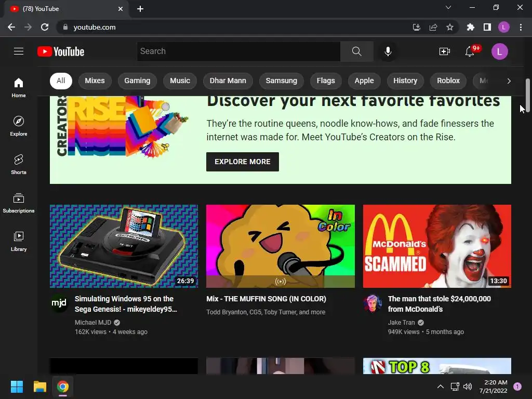Select the Dhar Mann filter chip

[228, 81]
